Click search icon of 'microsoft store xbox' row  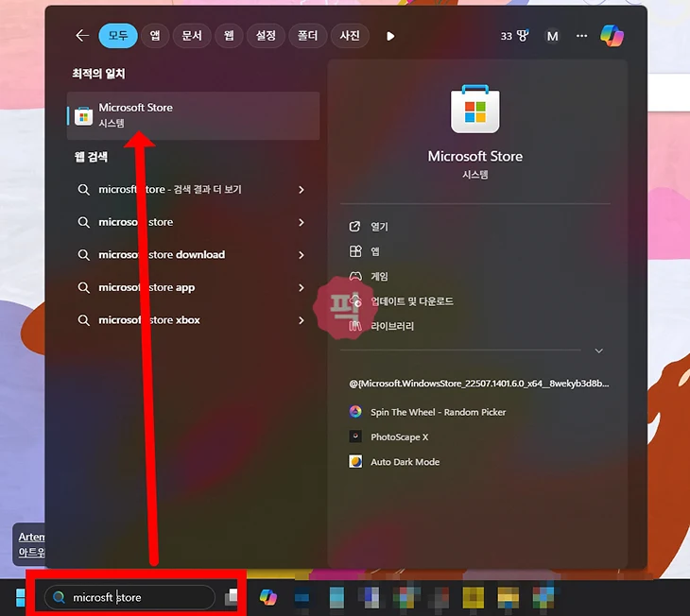pyautogui.click(x=83, y=320)
